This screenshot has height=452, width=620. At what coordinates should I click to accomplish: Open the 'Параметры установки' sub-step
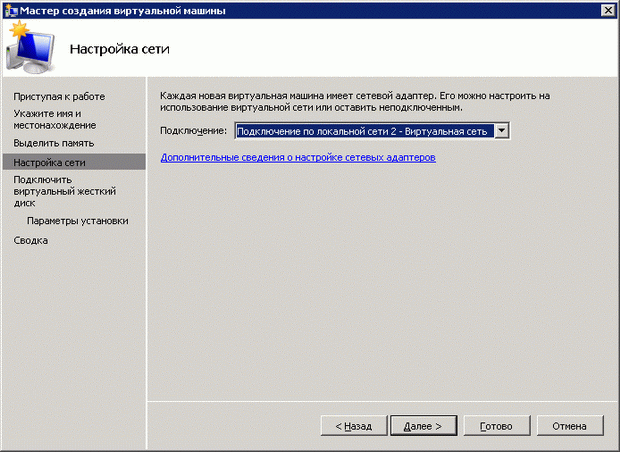point(78,220)
